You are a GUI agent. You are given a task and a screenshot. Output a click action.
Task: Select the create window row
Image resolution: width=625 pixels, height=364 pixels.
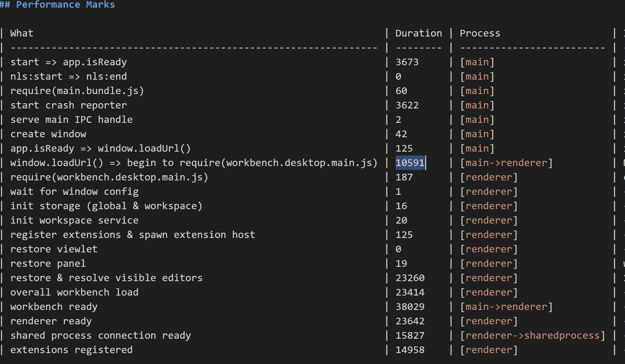point(48,134)
